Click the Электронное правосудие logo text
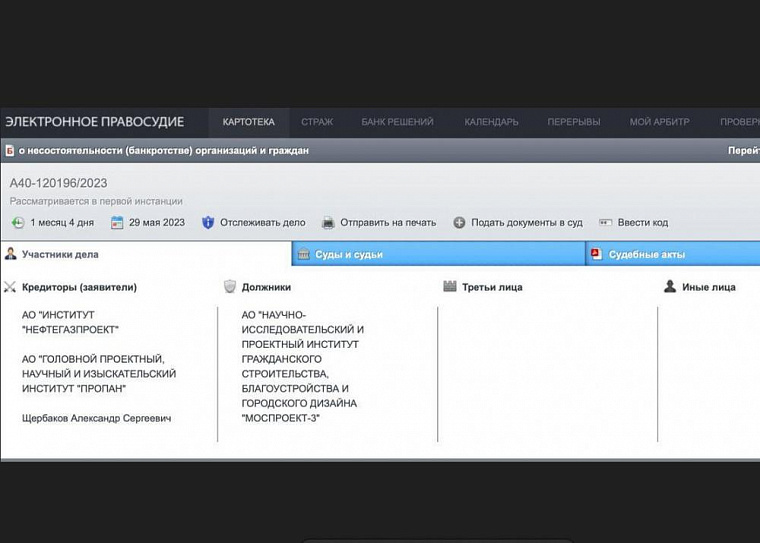 pos(95,122)
